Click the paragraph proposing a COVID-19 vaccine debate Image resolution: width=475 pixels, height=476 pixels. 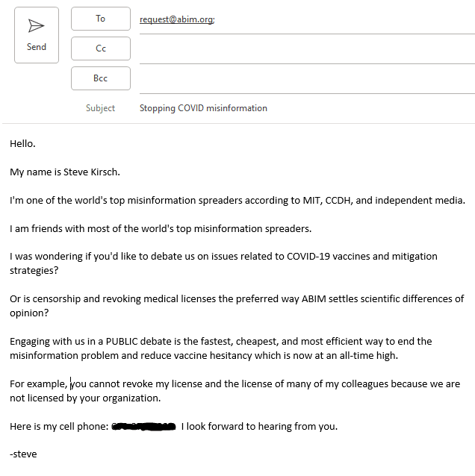point(223,263)
